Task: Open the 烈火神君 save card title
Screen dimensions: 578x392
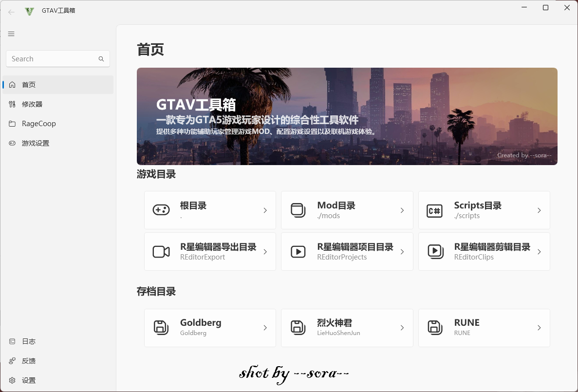Action: point(335,323)
